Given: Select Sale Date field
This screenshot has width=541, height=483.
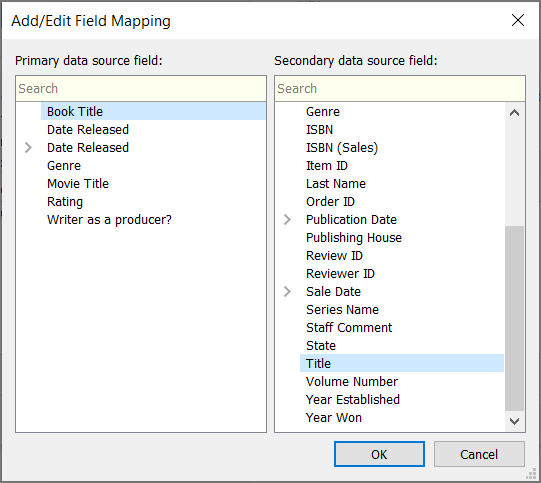Looking at the screenshot, I should coord(334,292).
